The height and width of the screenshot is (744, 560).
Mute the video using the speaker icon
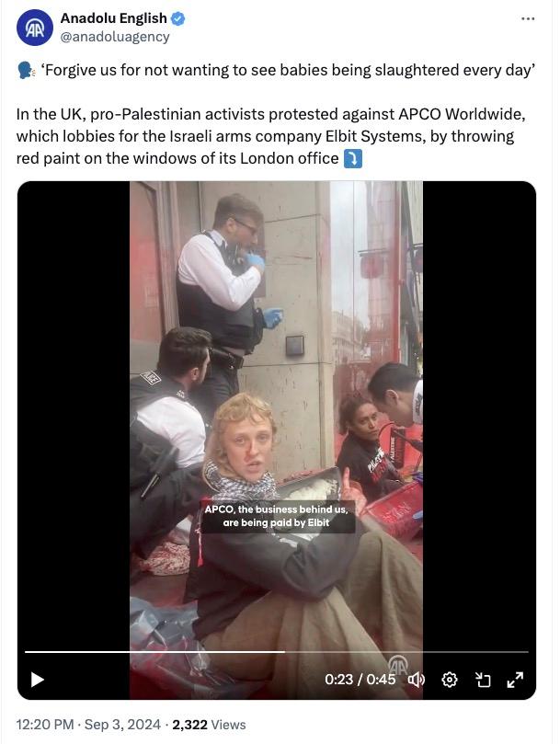pyautogui.click(x=417, y=680)
